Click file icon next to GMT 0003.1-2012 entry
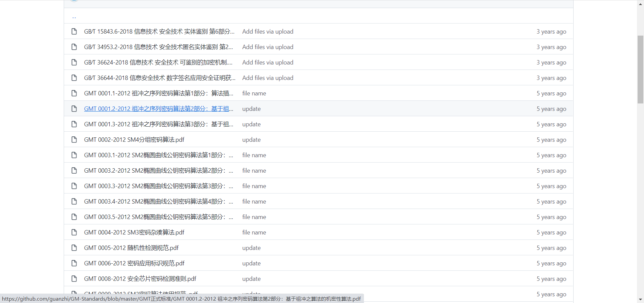This screenshot has height=303, width=644. [x=74, y=155]
